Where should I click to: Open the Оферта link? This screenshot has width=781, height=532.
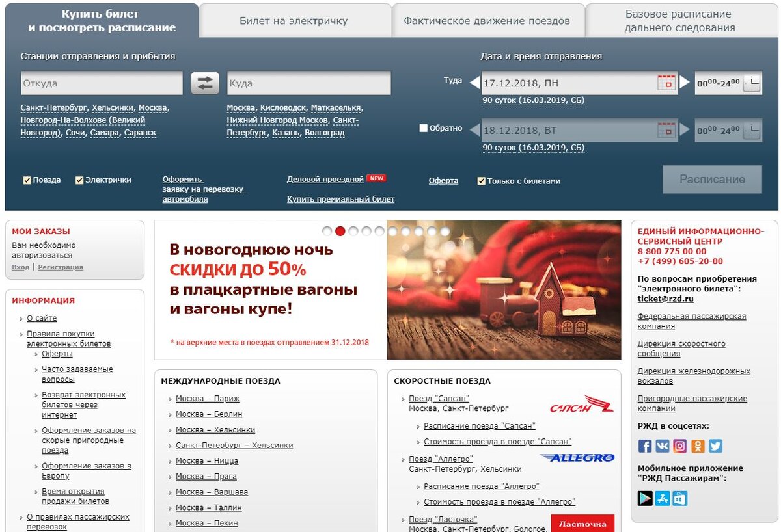[x=443, y=181]
